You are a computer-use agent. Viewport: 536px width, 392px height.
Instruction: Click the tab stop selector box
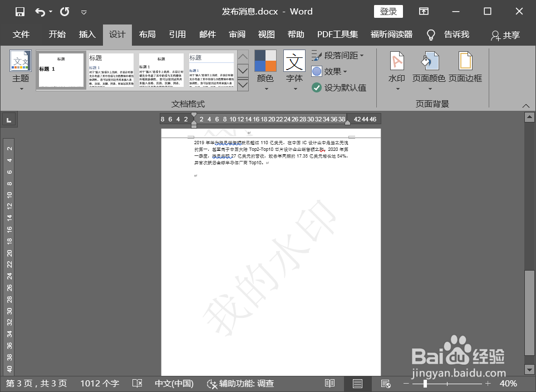(9, 120)
